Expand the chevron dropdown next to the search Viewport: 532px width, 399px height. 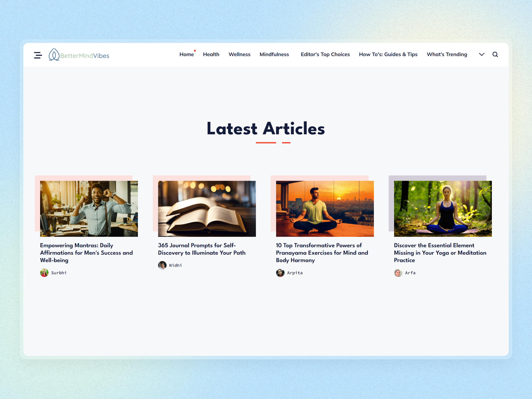pos(481,55)
